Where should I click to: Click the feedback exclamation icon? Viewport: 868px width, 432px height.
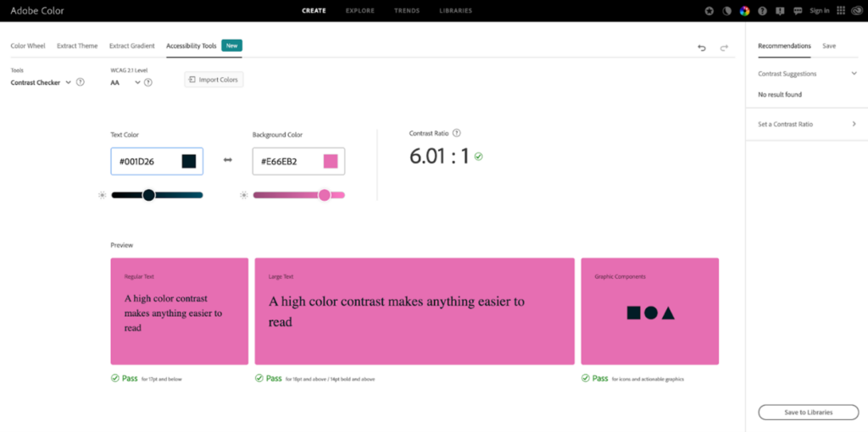pos(780,10)
